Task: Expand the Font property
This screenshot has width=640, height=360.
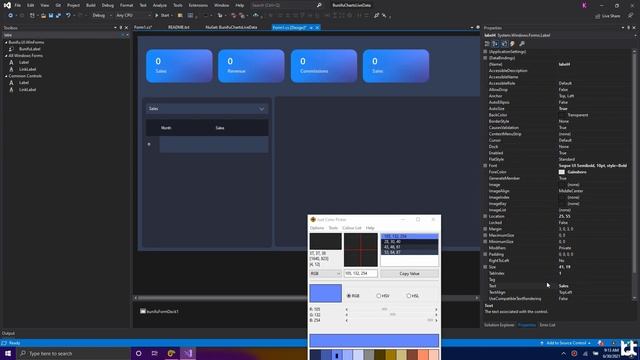Action: pos(485,166)
